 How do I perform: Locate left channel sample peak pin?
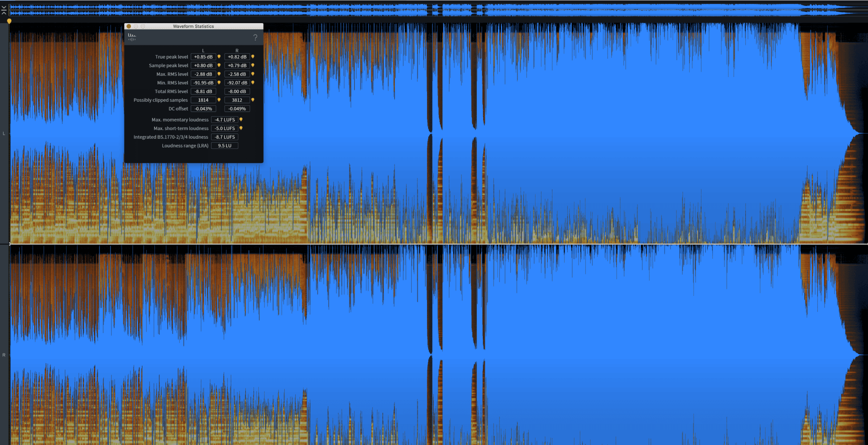click(219, 65)
